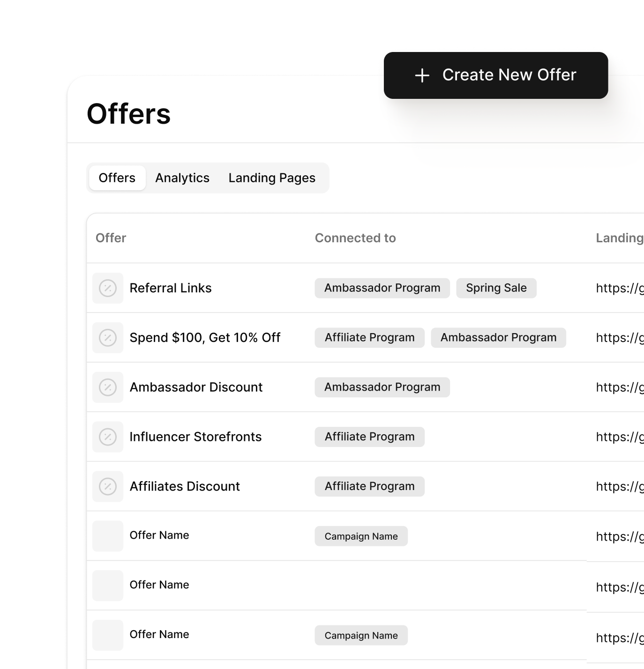Click the plus icon in Create New Offer
The width and height of the screenshot is (644, 669).
pyautogui.click(x=422, y=75)
